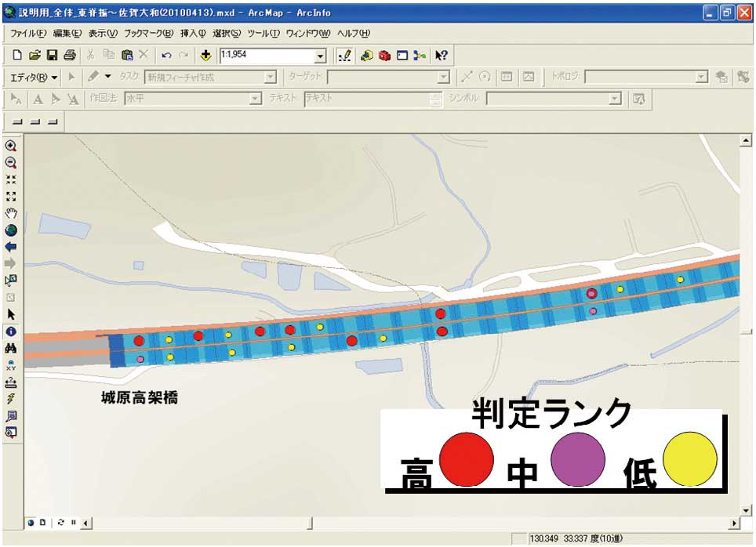Toggle the Editor Toolbar icon

point(344,55)
